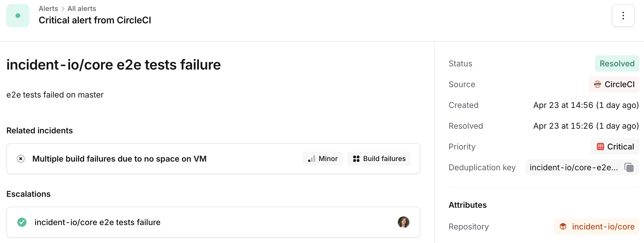644x243 pixels.
Task: Click the repository package icon
Action: coord(564,227)
